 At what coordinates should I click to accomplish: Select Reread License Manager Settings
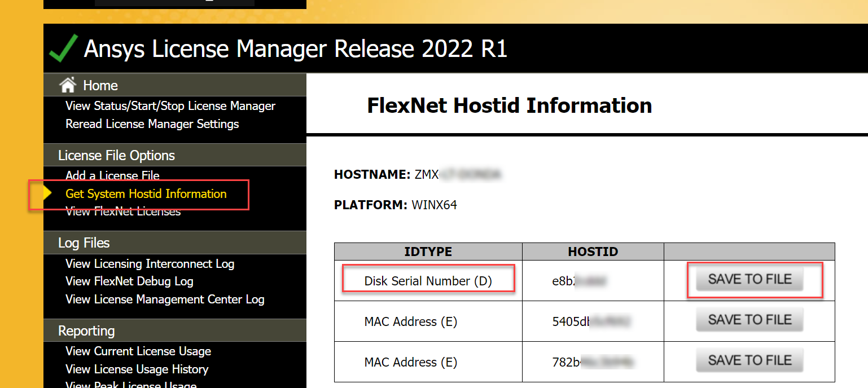pyautogui.click(x=152, y=124)
